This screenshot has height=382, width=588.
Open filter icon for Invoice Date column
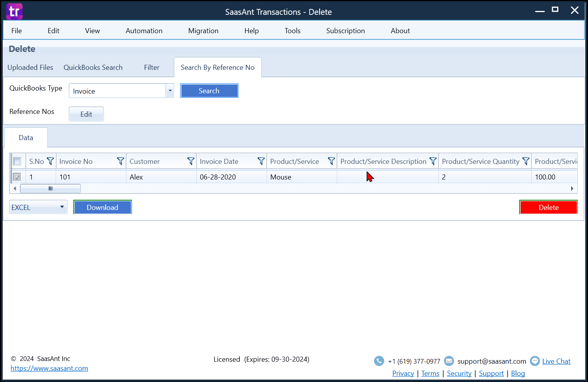[x=261, y=161]
